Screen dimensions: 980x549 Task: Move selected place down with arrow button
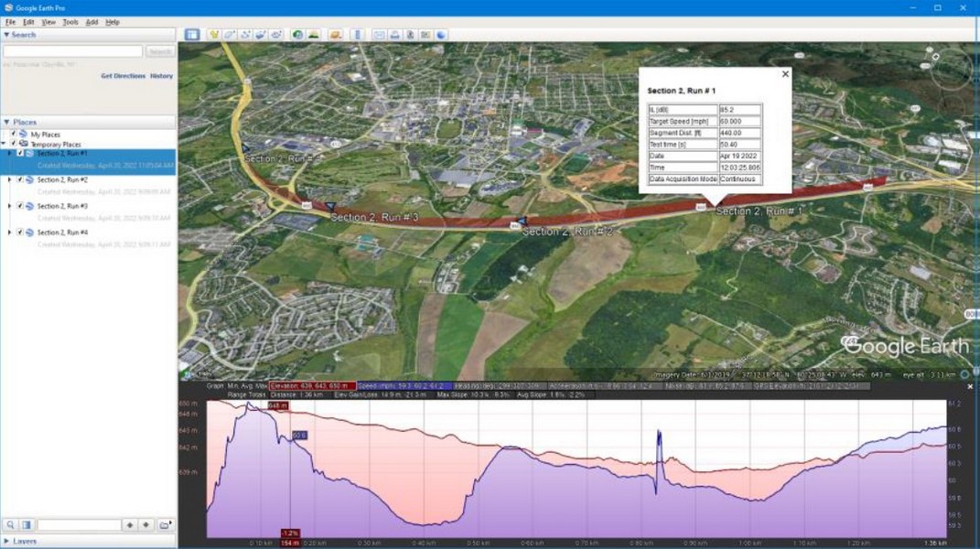coord(146,525)
